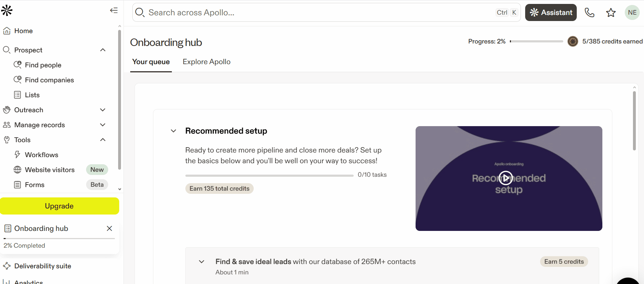Close the Onboarding hub sidebar card

click(109, 228)
